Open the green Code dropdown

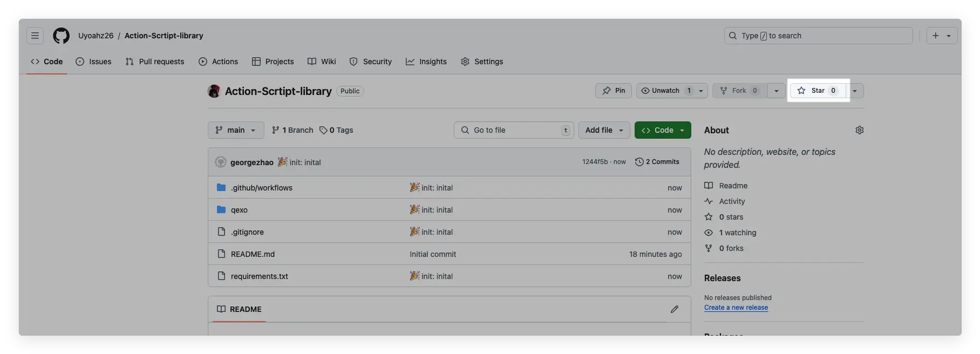pyautogui.click(x=663, y=130)
